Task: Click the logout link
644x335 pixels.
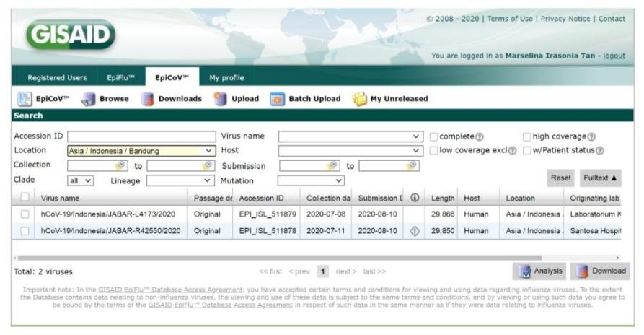Action: point(614,56)
